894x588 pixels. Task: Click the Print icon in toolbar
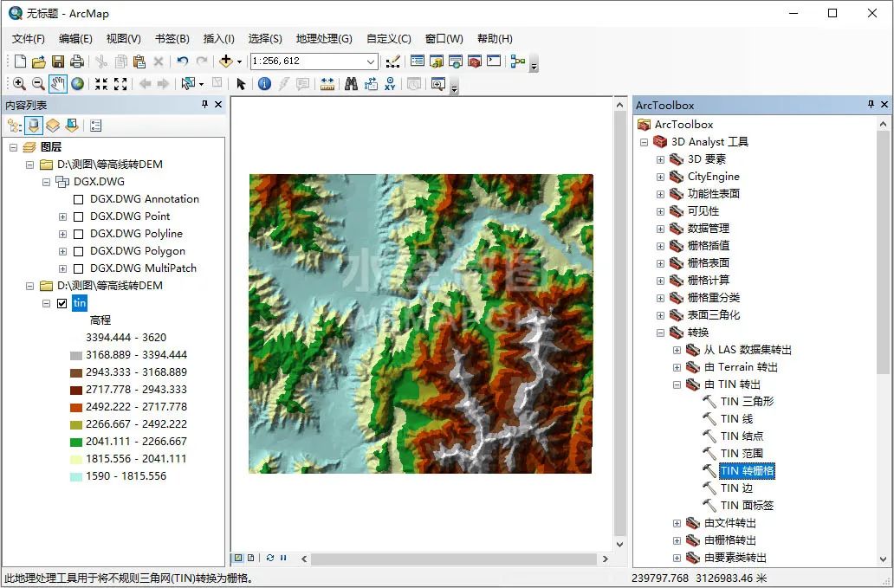tap(76, 61)
